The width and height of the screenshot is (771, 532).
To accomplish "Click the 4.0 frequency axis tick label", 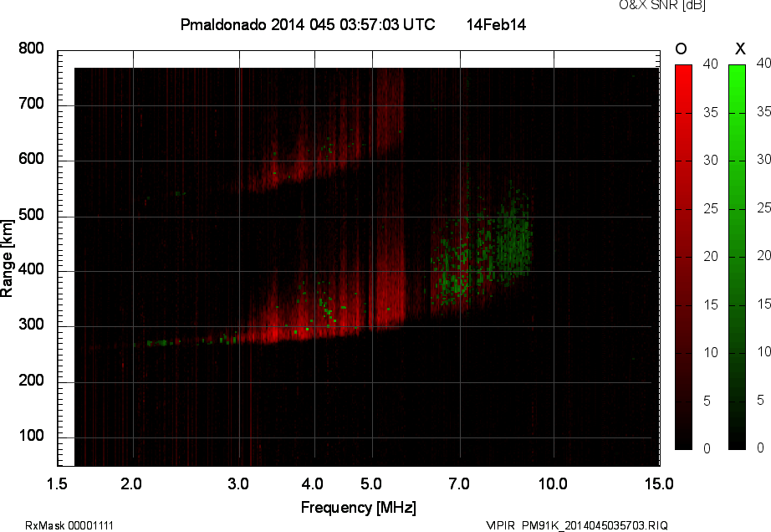I will (313, 483).
